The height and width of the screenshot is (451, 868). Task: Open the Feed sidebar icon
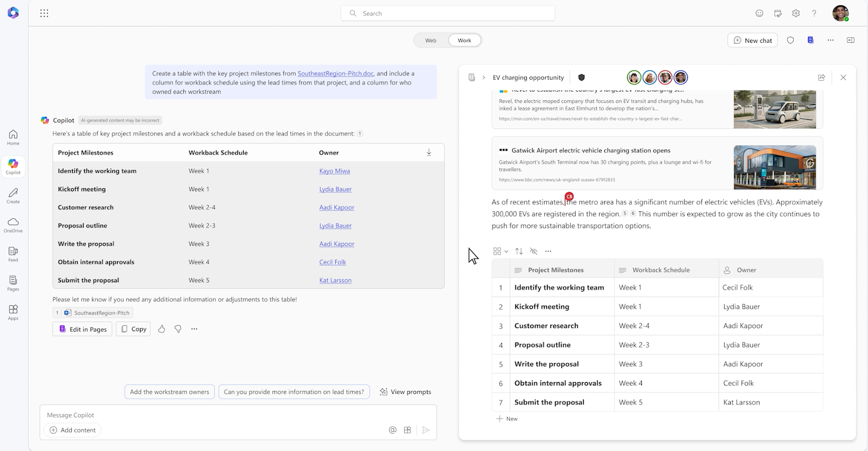click(13, 254)
